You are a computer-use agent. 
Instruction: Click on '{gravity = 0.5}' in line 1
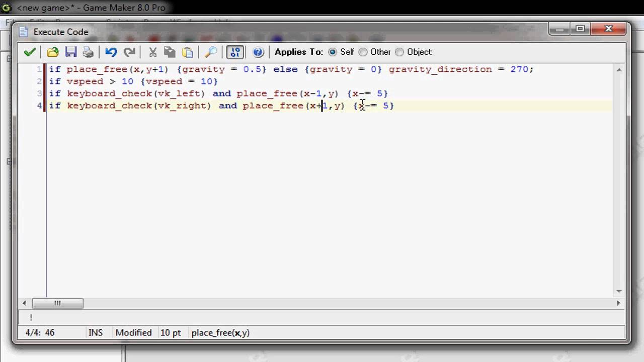click(222, 69)
